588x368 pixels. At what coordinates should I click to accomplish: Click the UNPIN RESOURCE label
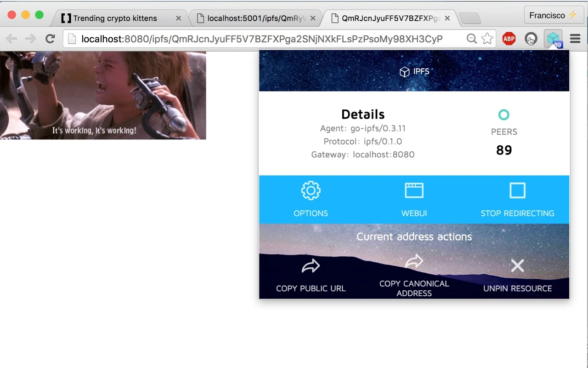517,288
